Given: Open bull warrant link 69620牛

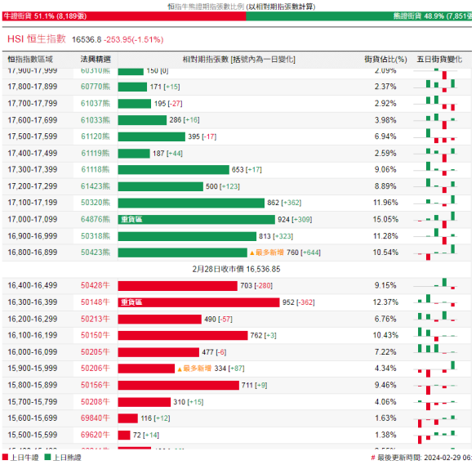Looking at the screenshot, I should tap(96, 435).
